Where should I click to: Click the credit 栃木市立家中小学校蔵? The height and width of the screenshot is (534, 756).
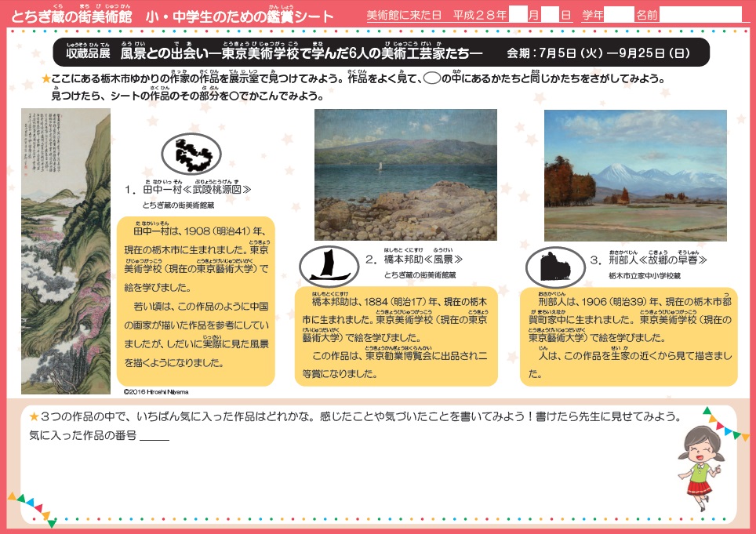pos(645,276)
